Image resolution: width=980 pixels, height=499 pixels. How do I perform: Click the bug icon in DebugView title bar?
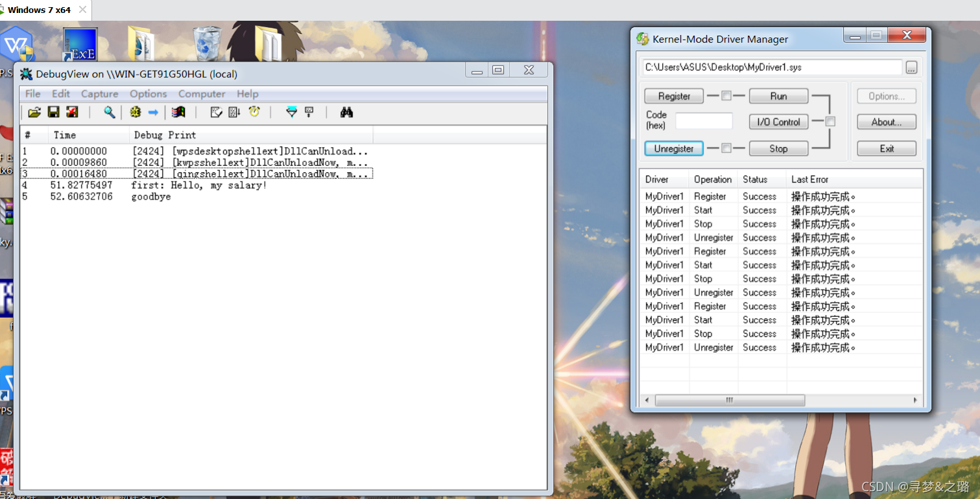pyautogui.click(x=27, y=73)
